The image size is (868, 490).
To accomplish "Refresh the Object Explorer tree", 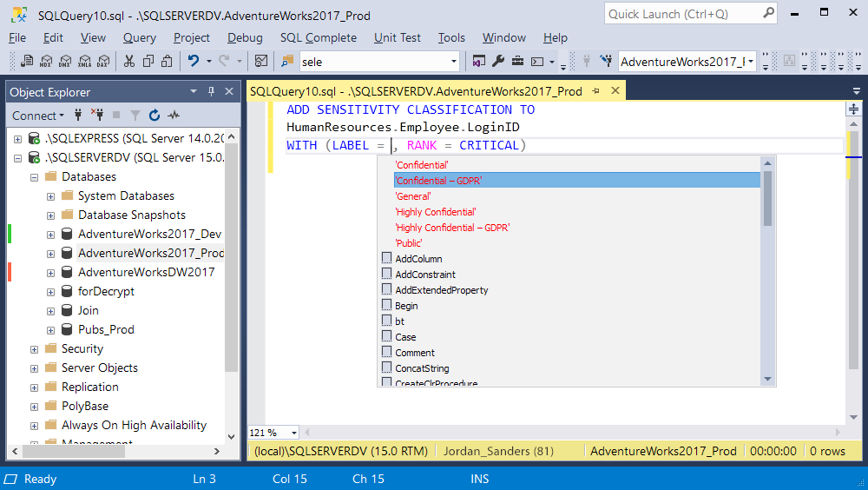I will (155, 116).
